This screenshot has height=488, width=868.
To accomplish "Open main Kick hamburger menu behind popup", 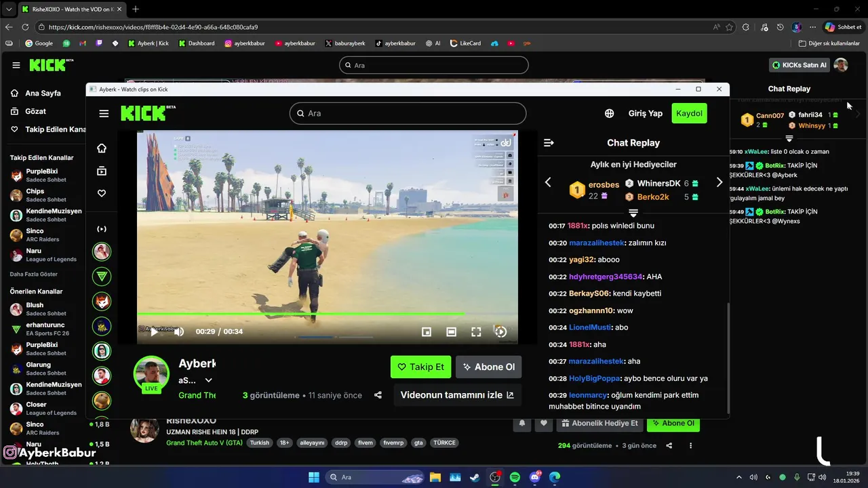I will (16, 65).
